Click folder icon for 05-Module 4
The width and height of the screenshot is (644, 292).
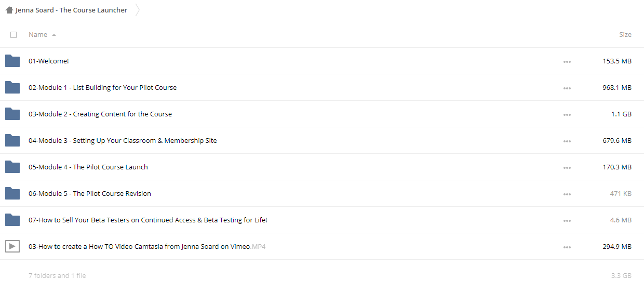[12, 167]
